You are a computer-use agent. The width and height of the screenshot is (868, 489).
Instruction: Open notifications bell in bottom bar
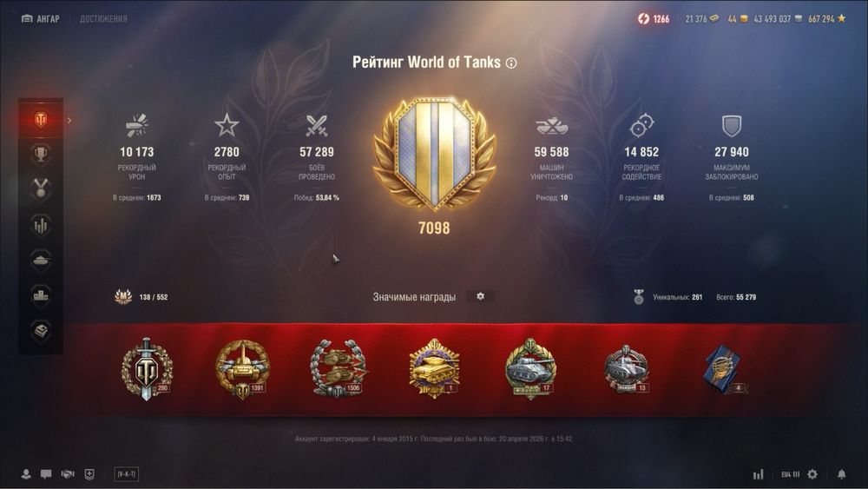click(841, 474)
